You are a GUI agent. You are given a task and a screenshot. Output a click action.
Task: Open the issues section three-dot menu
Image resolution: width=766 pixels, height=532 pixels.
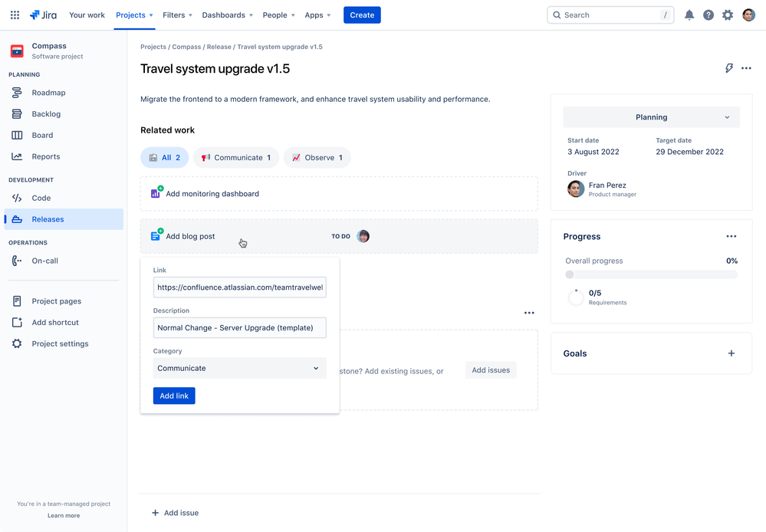point(529,313)
